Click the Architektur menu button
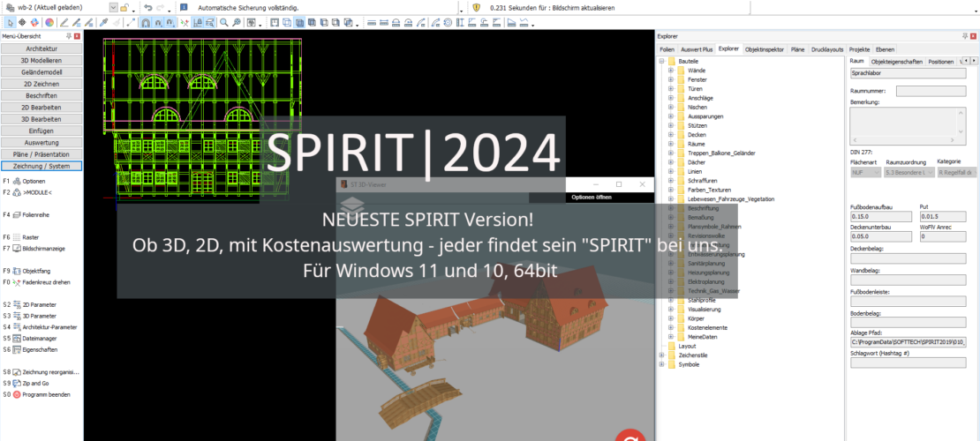The height and width of the screenshot is (441, 980). tap(41, 49)
